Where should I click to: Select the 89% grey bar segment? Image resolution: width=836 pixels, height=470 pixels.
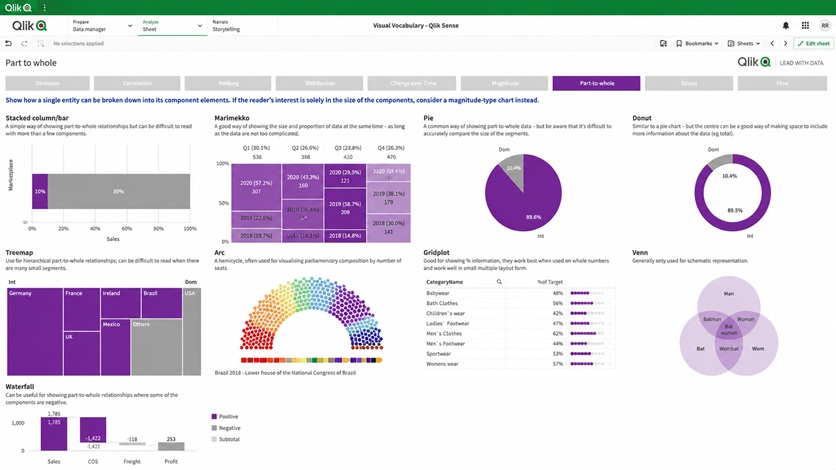click(x=119, y=191)
